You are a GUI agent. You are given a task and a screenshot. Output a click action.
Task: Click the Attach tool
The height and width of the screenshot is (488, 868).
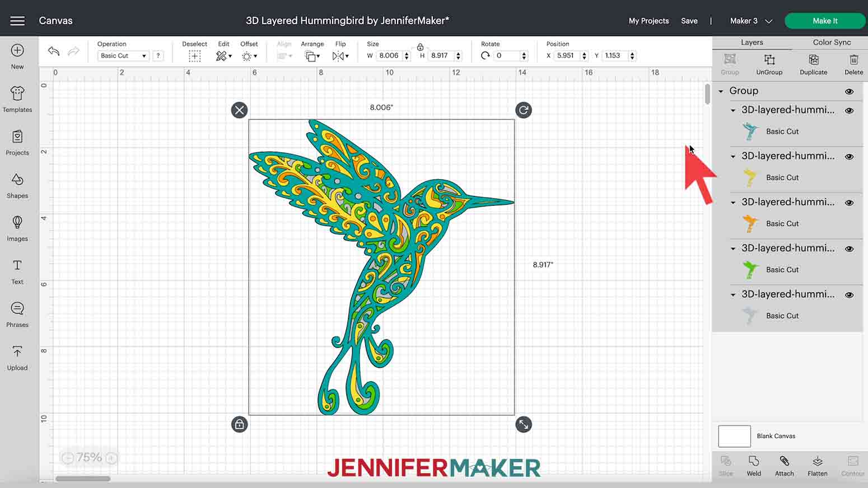(784, 466)
